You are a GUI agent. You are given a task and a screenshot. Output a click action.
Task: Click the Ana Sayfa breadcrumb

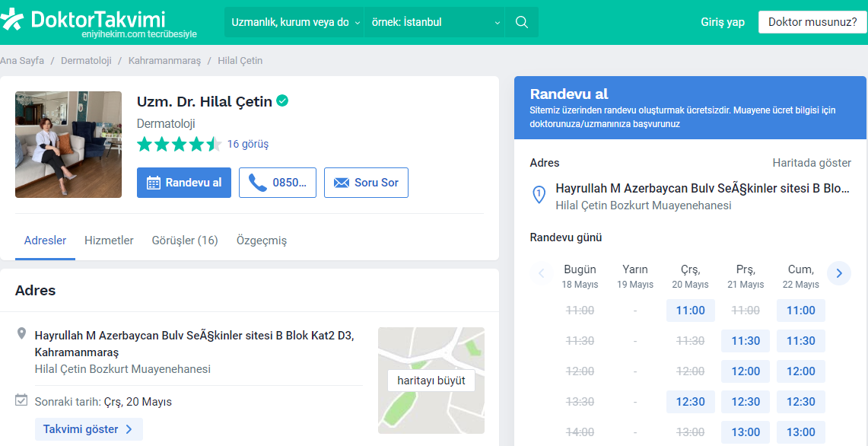tap(22, 60)
